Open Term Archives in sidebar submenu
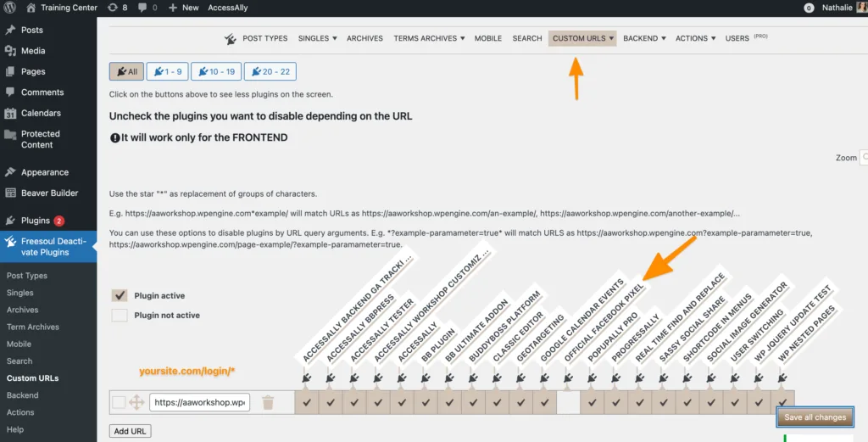 (x=33, y=327)
